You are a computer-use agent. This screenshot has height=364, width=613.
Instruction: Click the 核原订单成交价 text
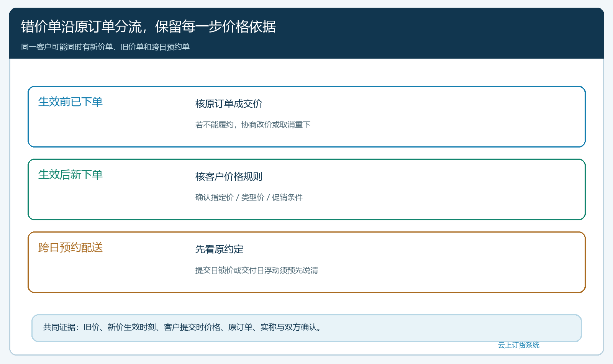229,104
